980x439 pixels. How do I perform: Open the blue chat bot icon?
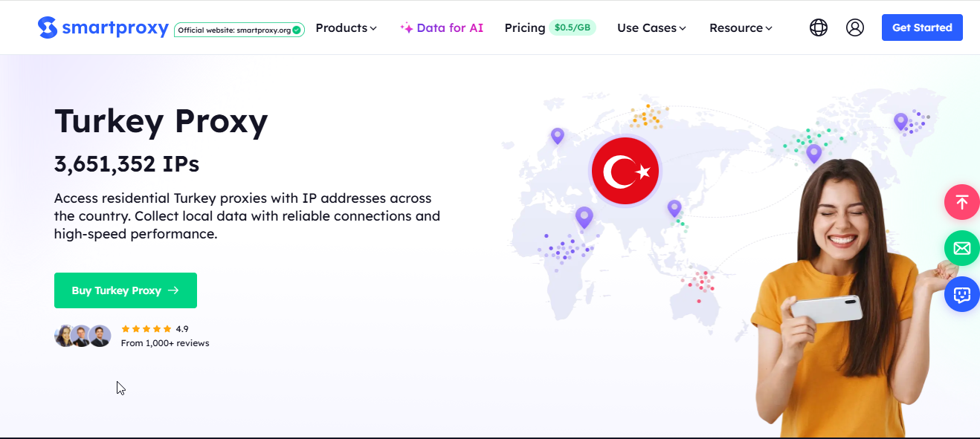(x=962, y=294)
